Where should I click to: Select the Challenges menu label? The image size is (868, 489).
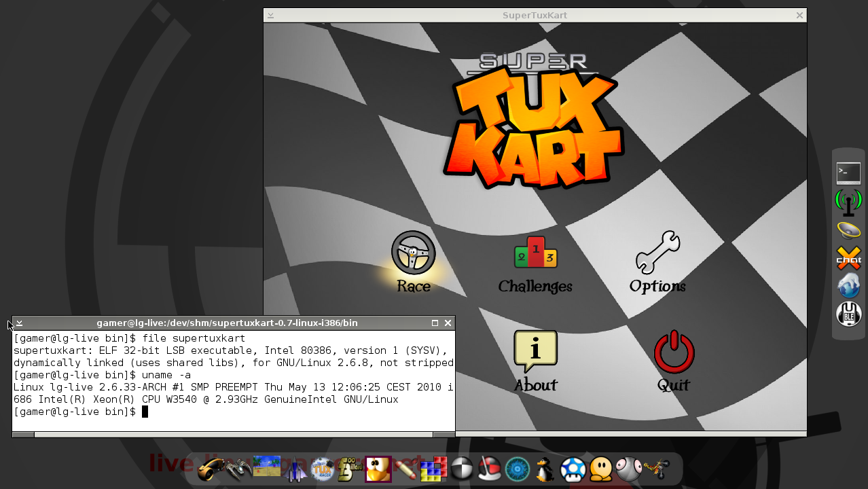(x=535, y=287)
